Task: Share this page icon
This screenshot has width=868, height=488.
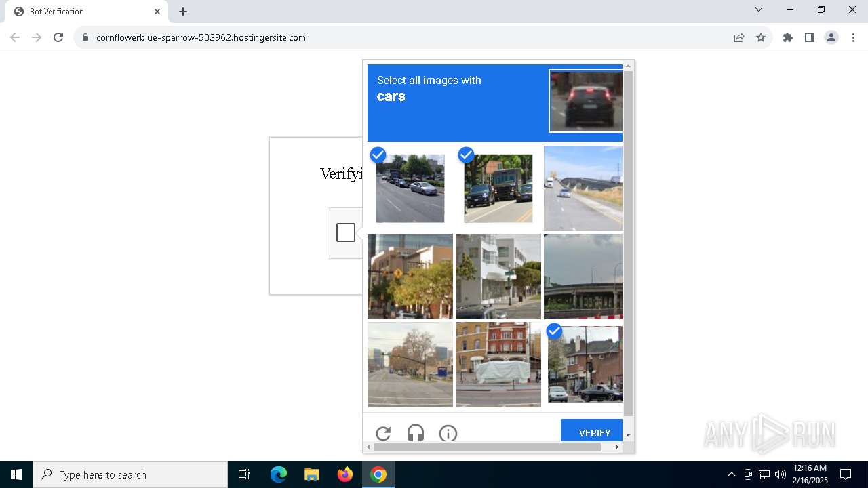Action: click(739, 37)
